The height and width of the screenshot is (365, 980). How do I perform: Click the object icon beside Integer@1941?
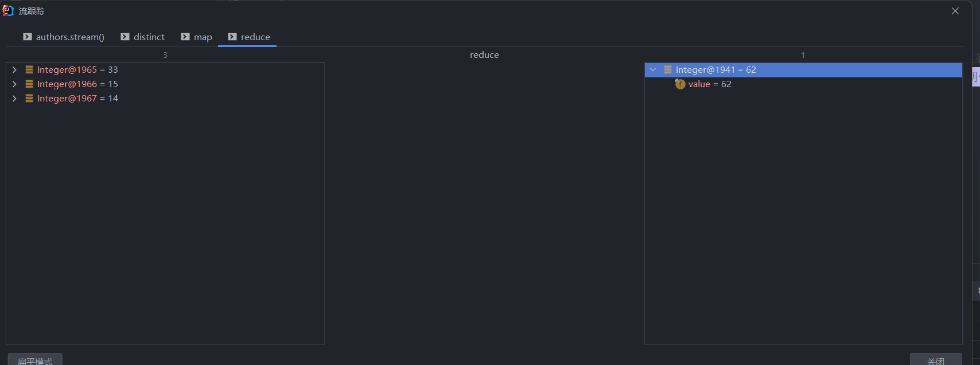click(x=668, y=70)
